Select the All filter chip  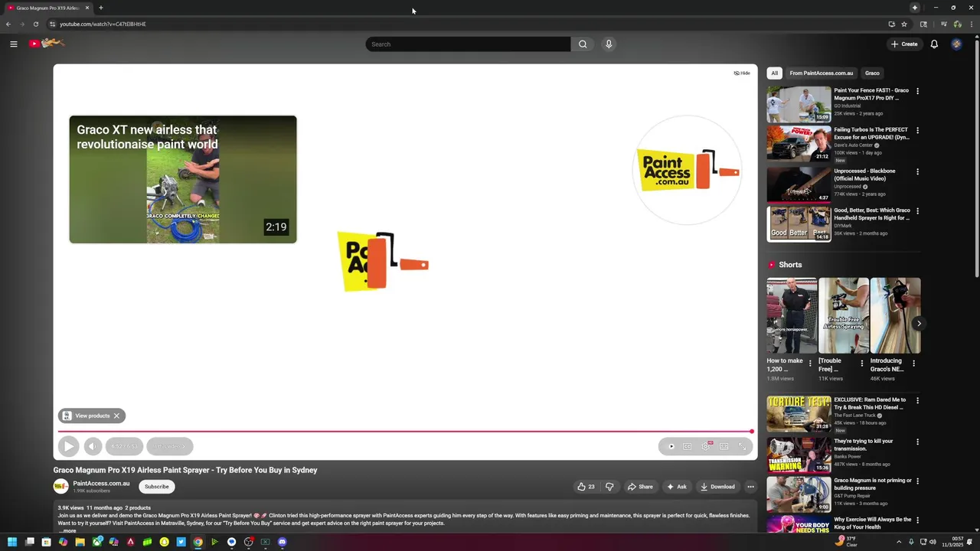click(775, 73)
